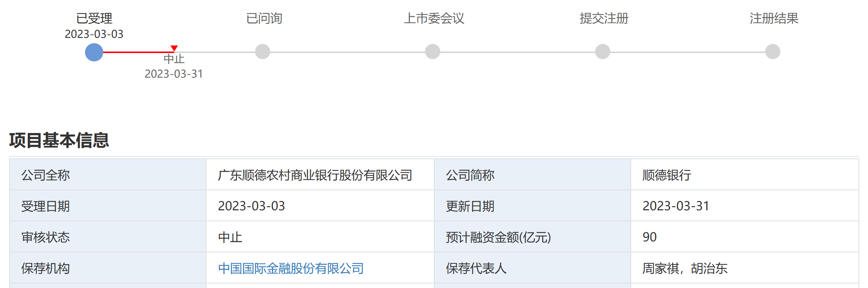The width and height of the screenshot is (868, 288).
Task: Click the 项目基本信息 section heading
Action: (x=59, y=140)
